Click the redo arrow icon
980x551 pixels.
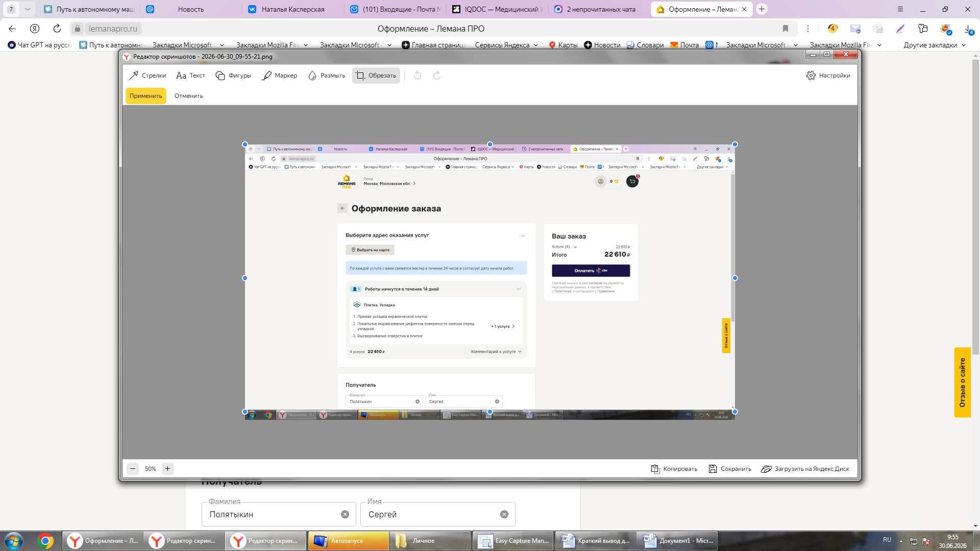point(437,76)
